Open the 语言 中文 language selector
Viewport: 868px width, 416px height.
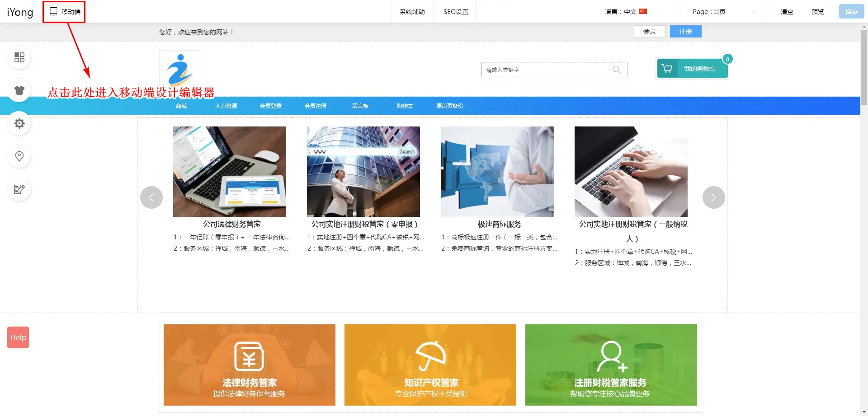[626, 12]
